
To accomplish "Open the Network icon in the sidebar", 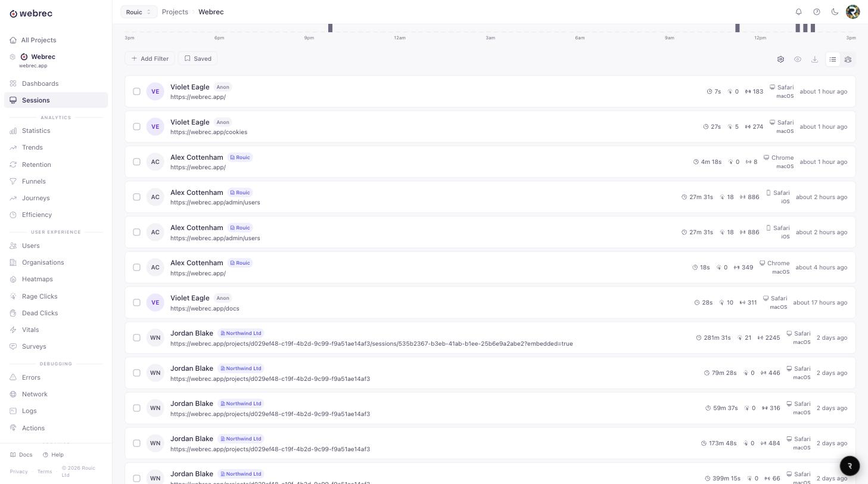I will click(13, 394).
